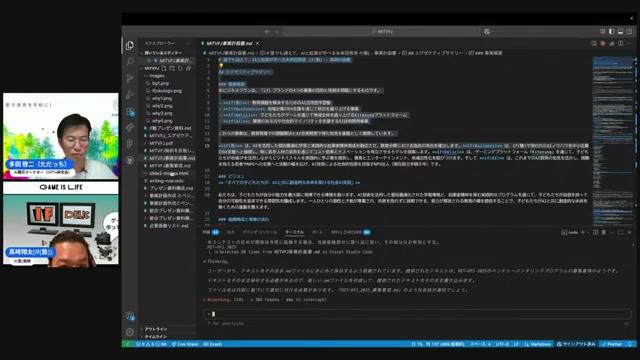Switch to the ポート ports tab
640x360 pixels.
pos(317,232)
